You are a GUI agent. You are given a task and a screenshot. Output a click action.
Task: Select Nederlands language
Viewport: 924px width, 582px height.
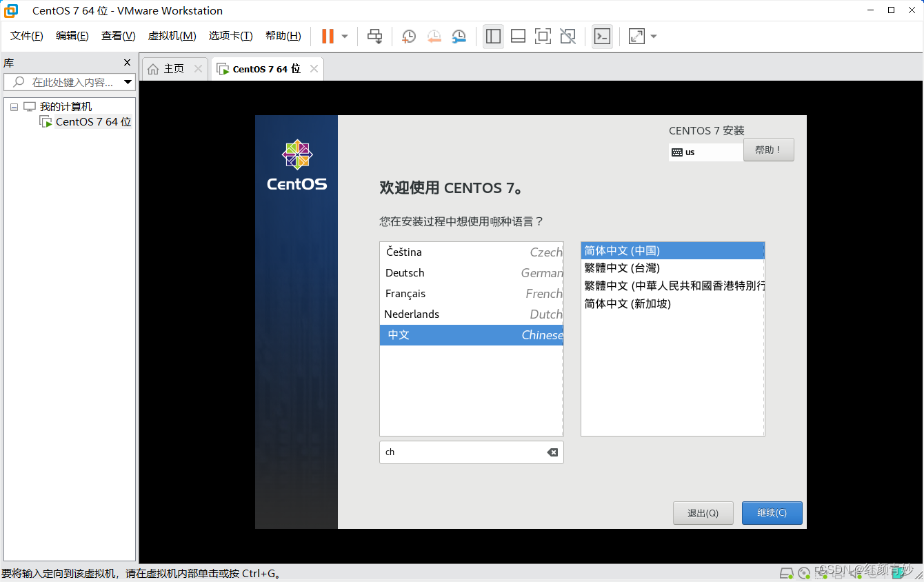tap(471, 314)
